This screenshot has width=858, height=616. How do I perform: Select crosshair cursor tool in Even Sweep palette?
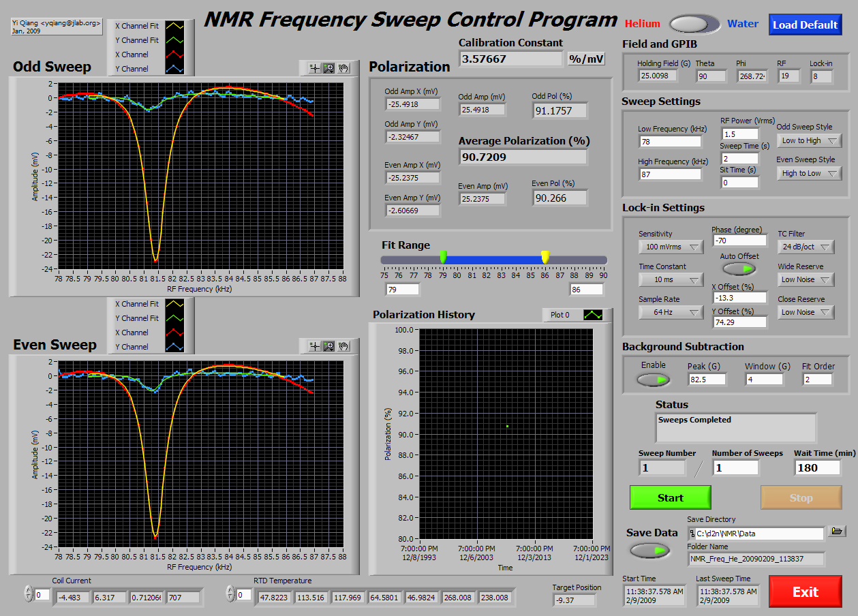pos(314,346)
